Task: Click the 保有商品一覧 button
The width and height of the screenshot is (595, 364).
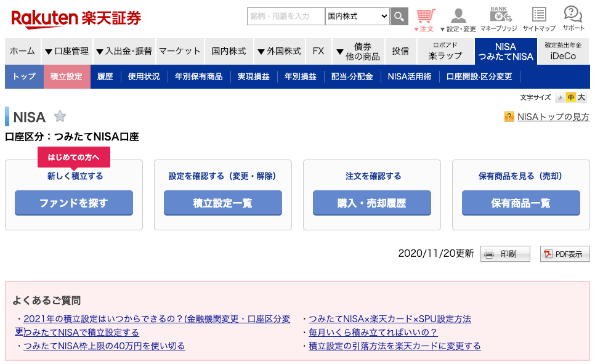Action: pos(521,203)
